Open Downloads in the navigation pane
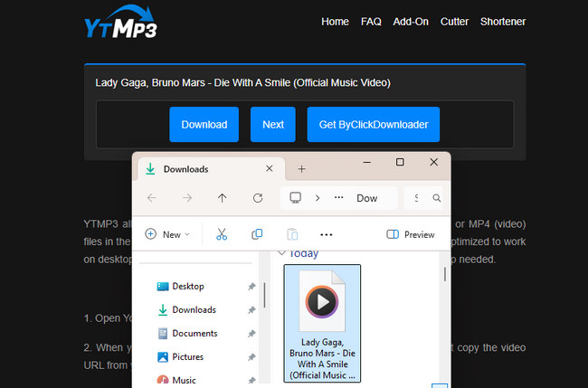The image size is (588, 388). [x=194, y=309]
